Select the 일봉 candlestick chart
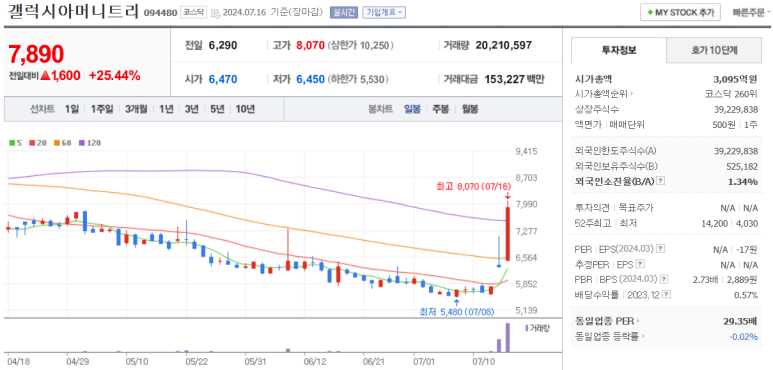 click(412, 109)
